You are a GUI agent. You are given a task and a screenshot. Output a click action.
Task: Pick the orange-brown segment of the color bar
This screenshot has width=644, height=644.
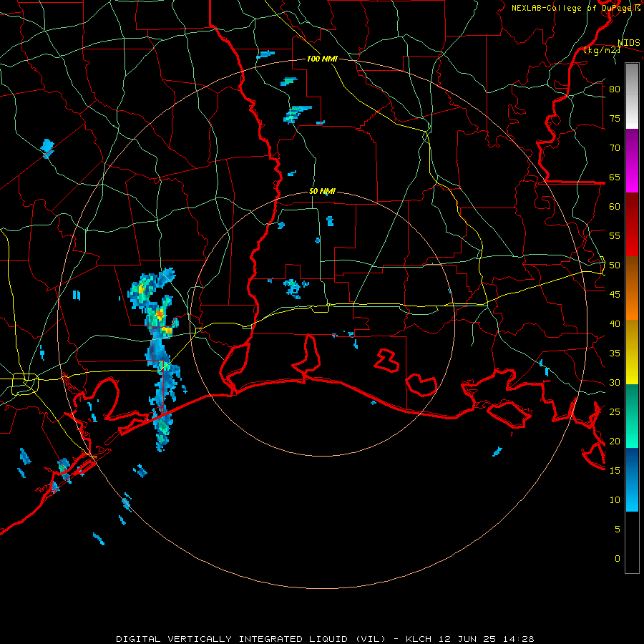pos(632,288)
